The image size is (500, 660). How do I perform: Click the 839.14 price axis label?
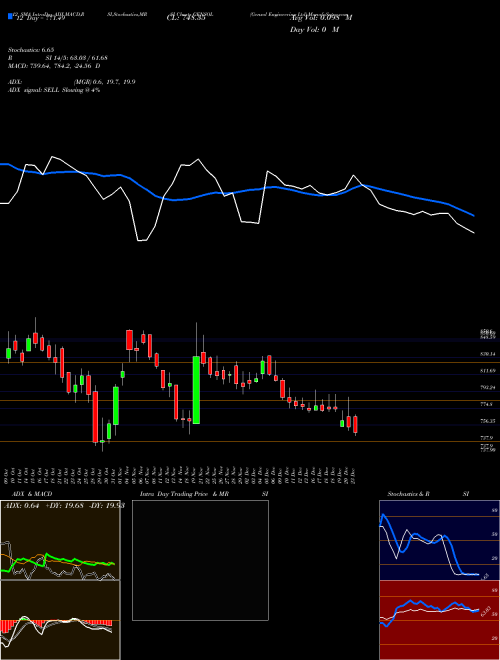pyautogui.click(x=488, y=355)
